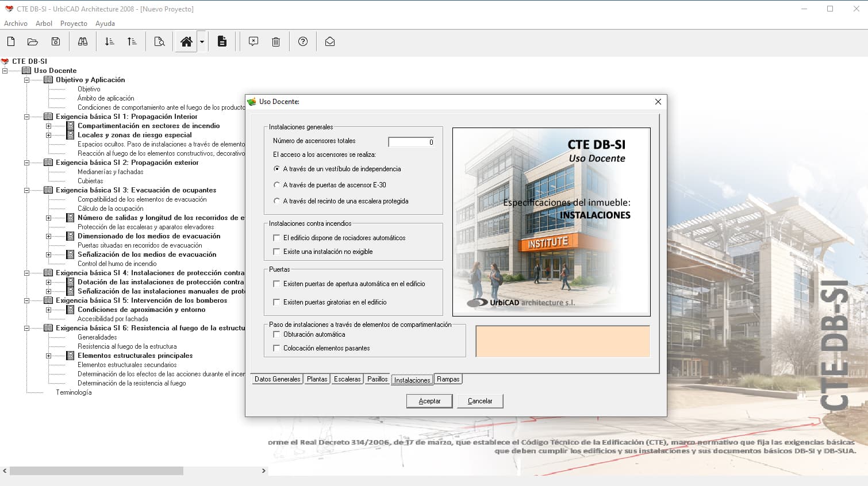Create a new project from toolbar
Image resolution: width=868 pixels, height=486 pixels.
coord(11,41)
